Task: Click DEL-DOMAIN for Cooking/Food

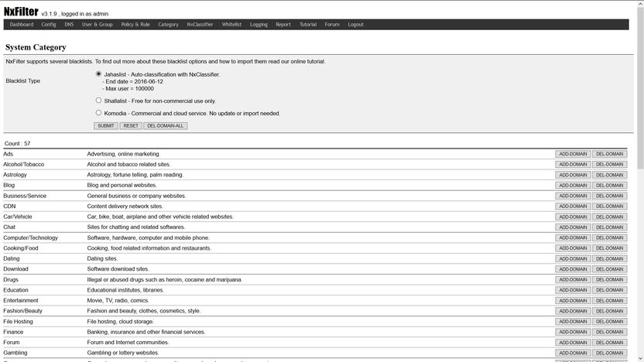Action: [609, 248]
